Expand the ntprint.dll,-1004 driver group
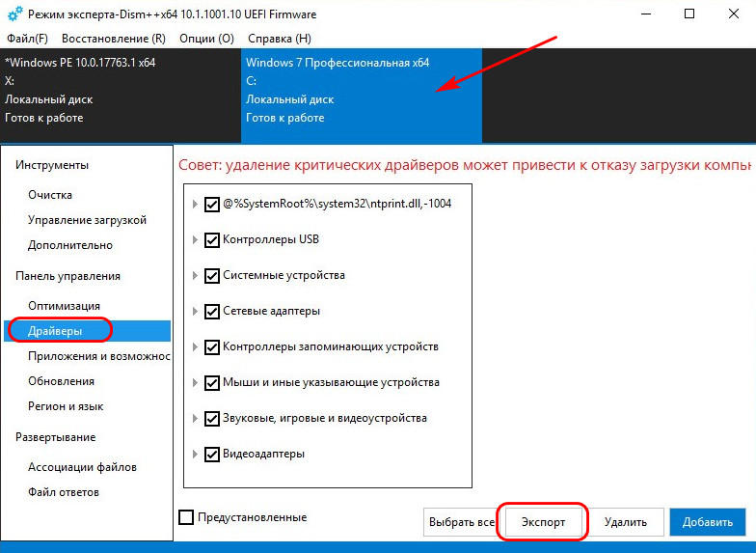Viewport: 756px width, 553px height. pyautogui.click(x=195, y=205)
